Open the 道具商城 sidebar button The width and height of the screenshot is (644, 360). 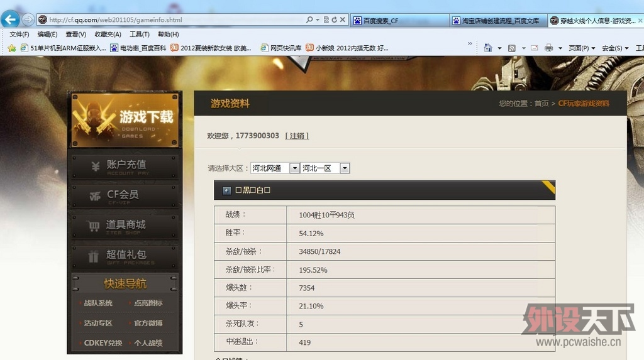click(x=125, y=226)
